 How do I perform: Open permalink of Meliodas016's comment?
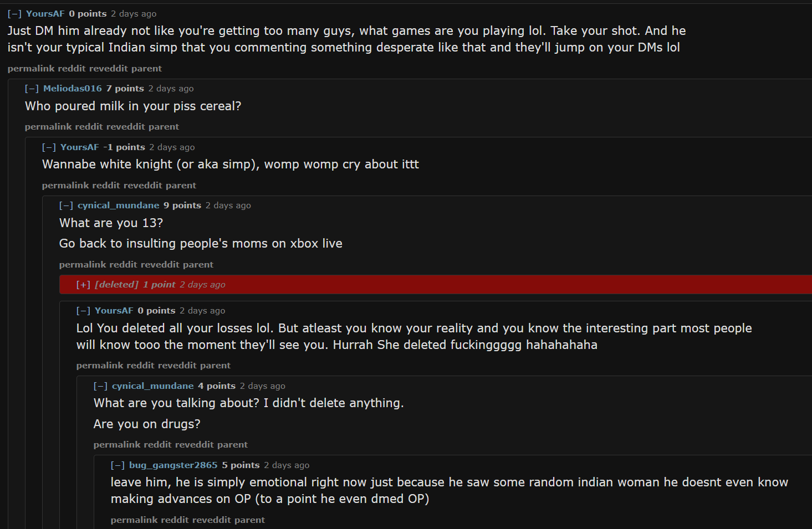click(48, 127)
